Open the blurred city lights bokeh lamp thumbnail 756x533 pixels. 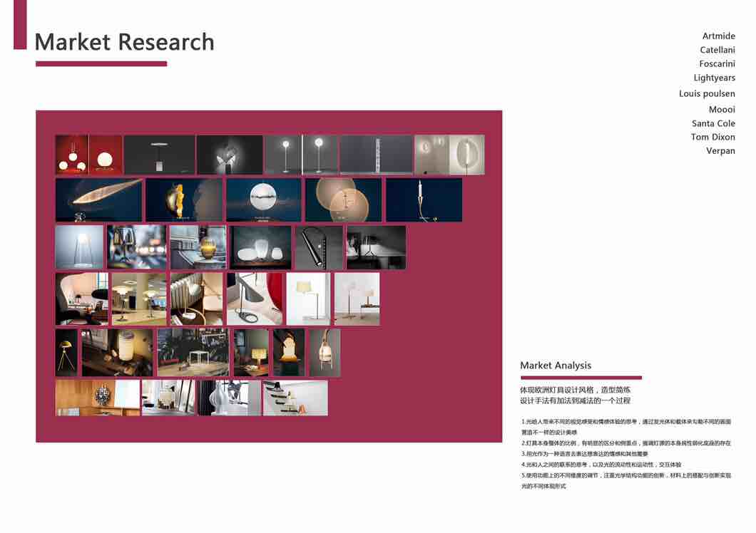point(136,247)
